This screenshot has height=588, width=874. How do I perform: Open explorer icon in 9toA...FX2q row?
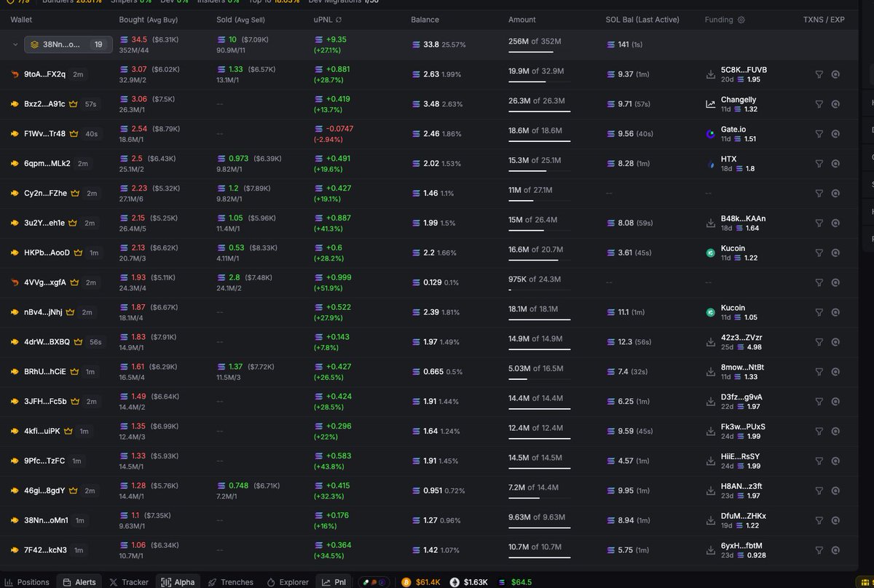[x=835, y=74]
